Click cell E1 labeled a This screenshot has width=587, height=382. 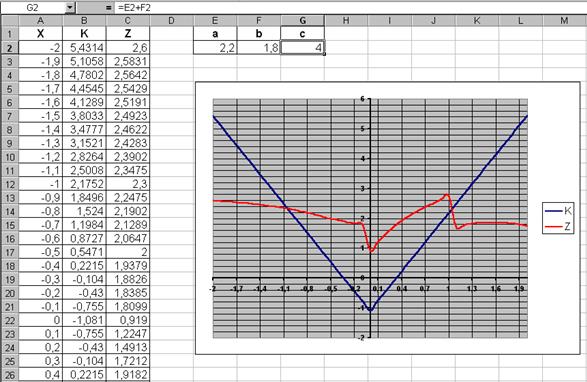click(x=215, y=34)
